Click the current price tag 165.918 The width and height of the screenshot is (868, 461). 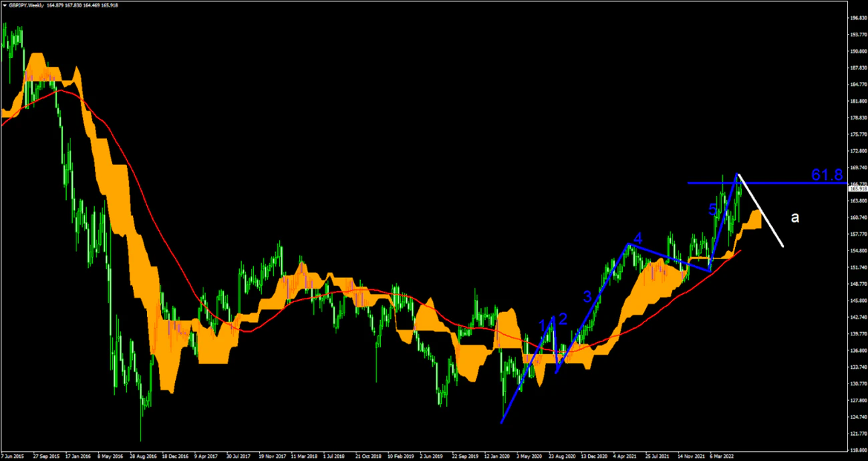(x=857, y=189)
